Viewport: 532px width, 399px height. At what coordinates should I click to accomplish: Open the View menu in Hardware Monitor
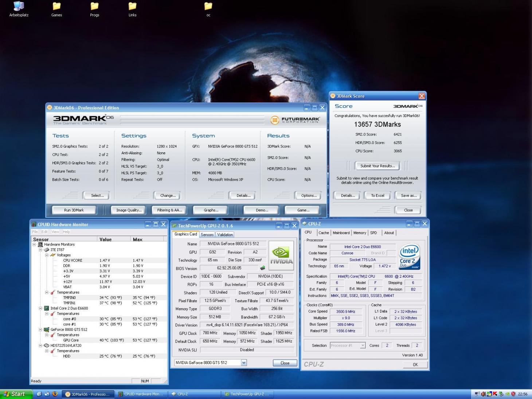(x=55, y=232)
